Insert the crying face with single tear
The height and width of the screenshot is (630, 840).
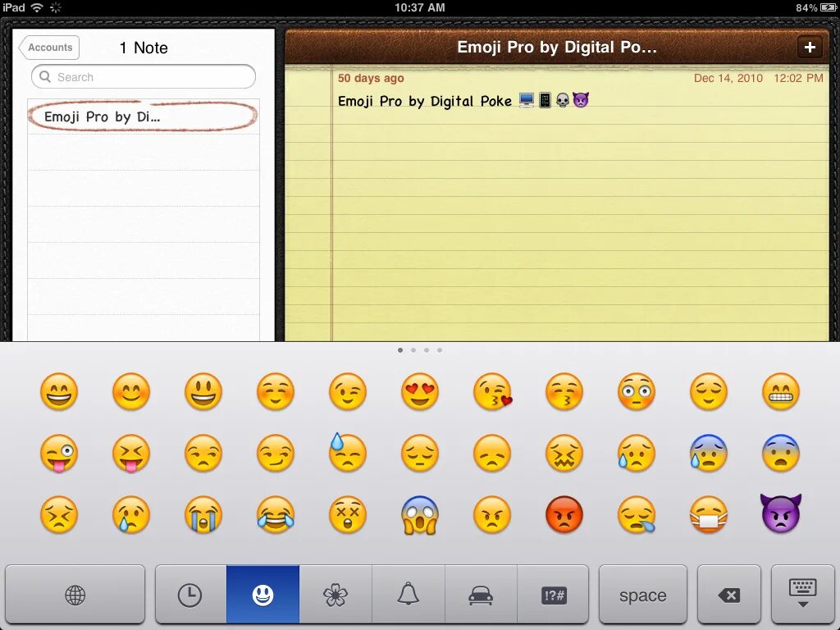pos(131,515)
